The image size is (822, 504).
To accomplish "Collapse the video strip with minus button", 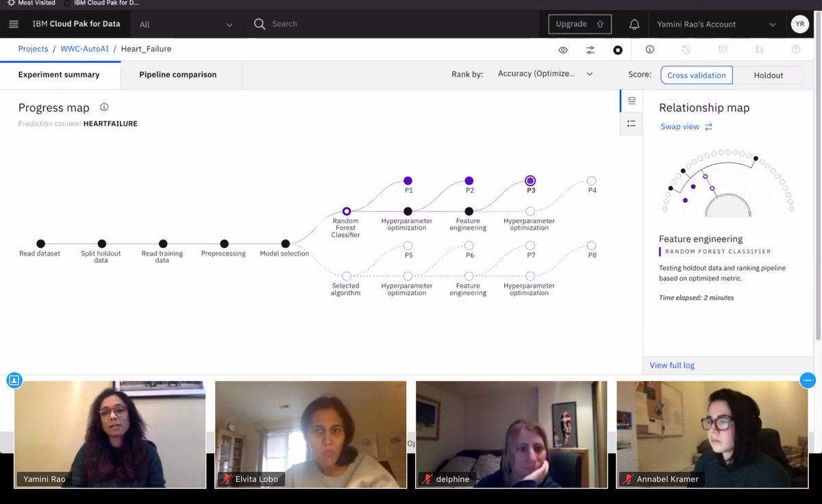I will coord(808,380).
